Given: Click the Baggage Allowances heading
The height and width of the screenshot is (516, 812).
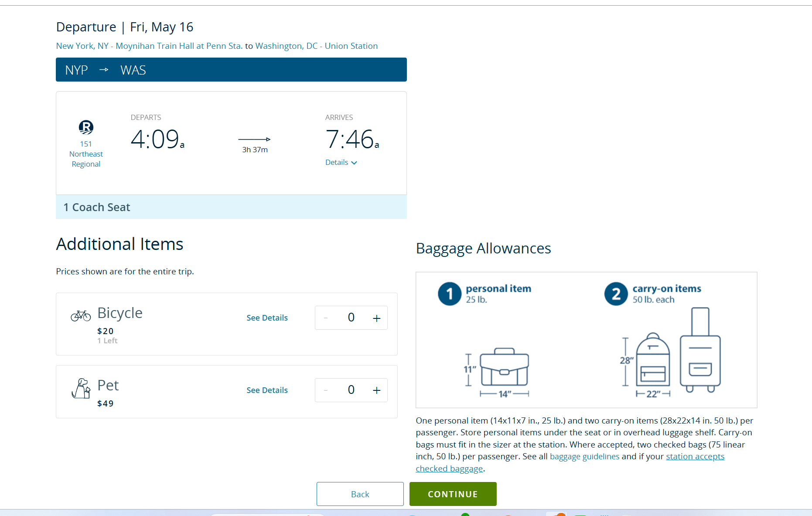Looking at the screenshot, I should [x=483, y=248].
